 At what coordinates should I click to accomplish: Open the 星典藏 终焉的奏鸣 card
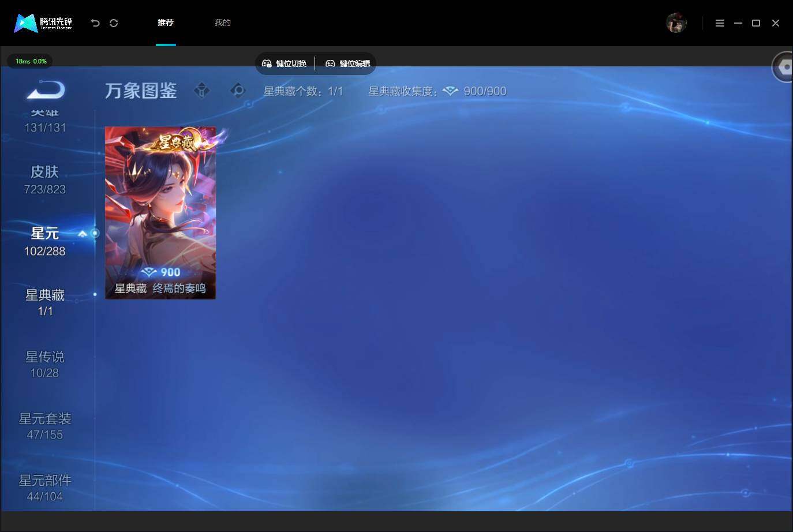(x=160, y=213)
